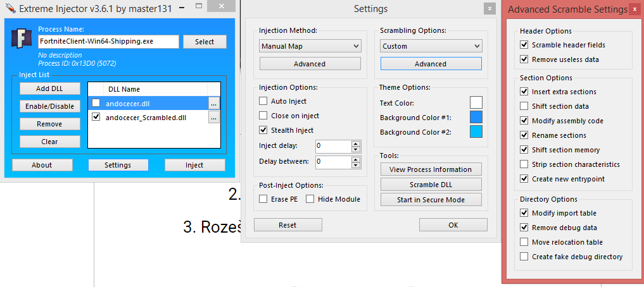Open browse button for andocecer_Scrambled.dll row
This screenshot has height=287, width=644.
click(213, 117)
